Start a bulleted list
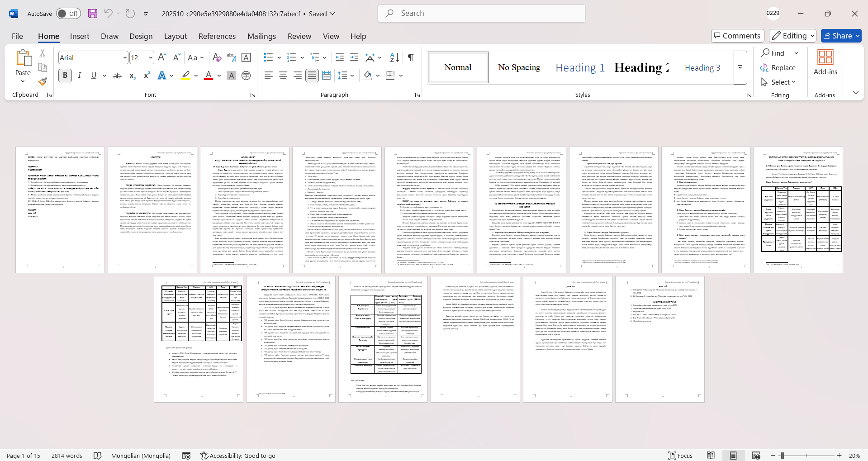 [x=268, y=57]
